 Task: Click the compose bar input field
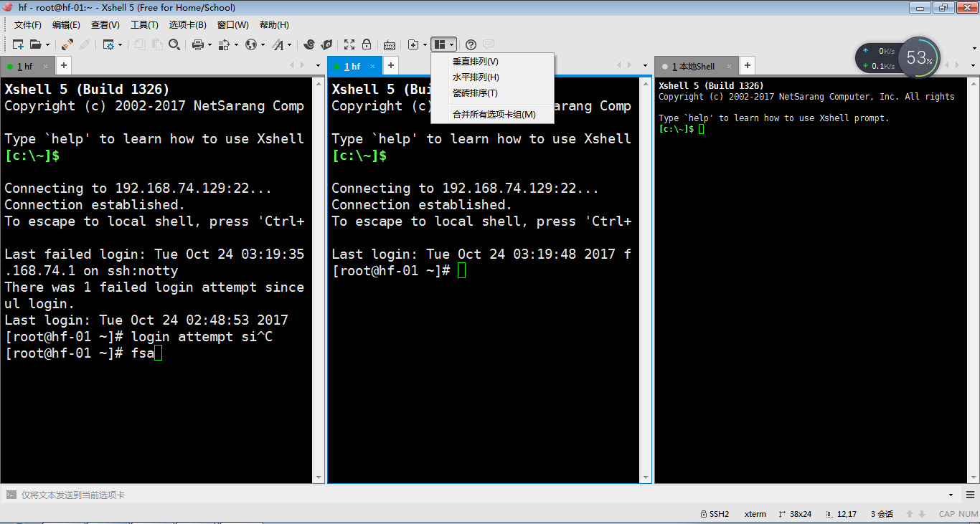(x=481, y=495)
